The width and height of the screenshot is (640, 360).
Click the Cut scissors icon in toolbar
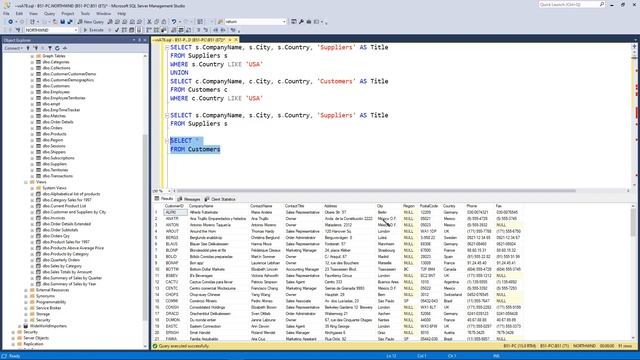click(x=149, y=22)
